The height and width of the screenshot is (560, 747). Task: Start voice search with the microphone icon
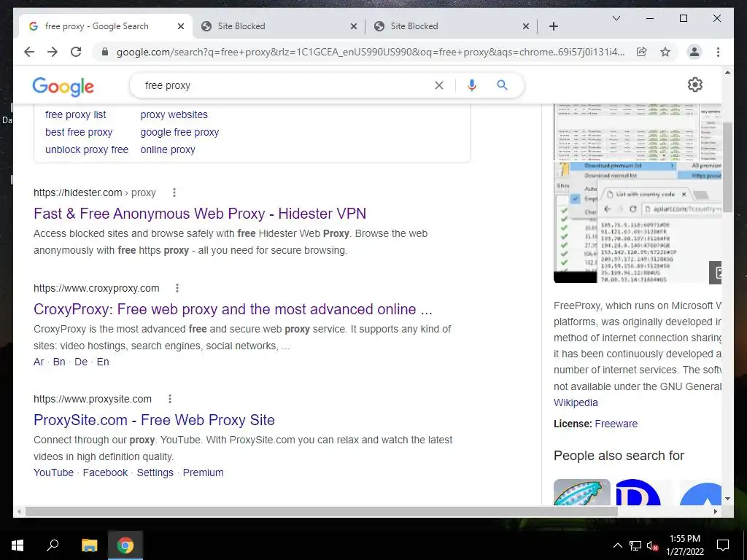pos(472,85)
